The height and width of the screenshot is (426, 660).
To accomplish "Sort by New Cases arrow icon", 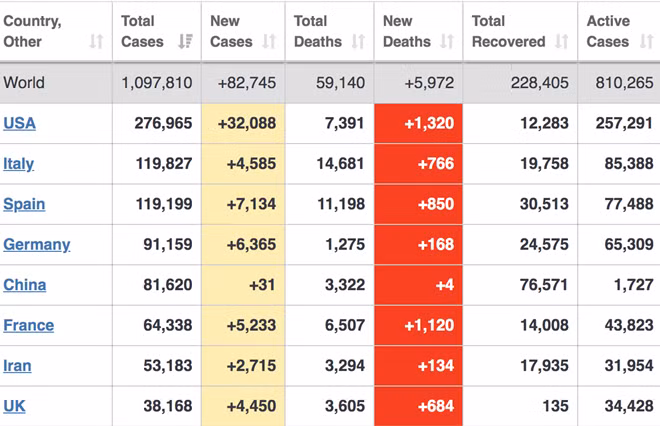I will coord(269,41).
